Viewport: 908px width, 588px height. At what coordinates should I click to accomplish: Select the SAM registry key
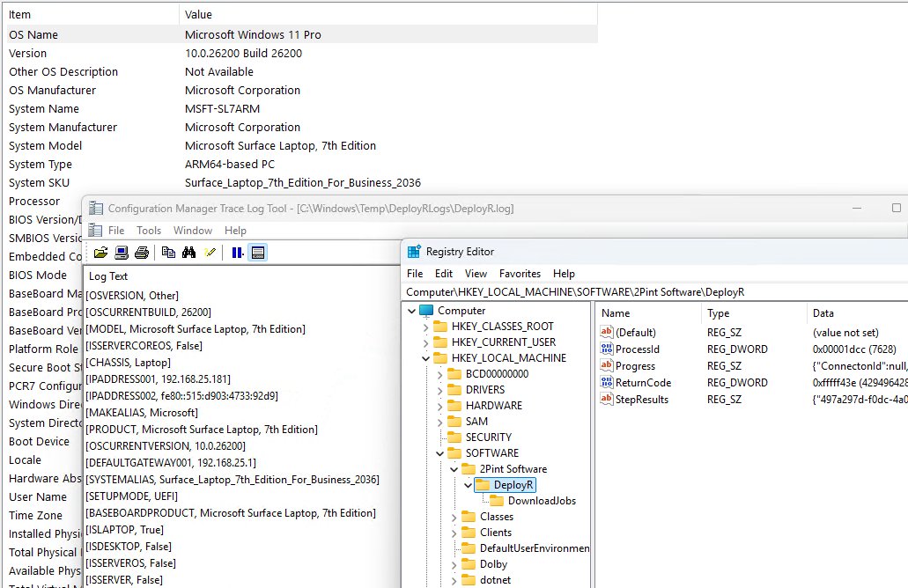coord(476,422)
